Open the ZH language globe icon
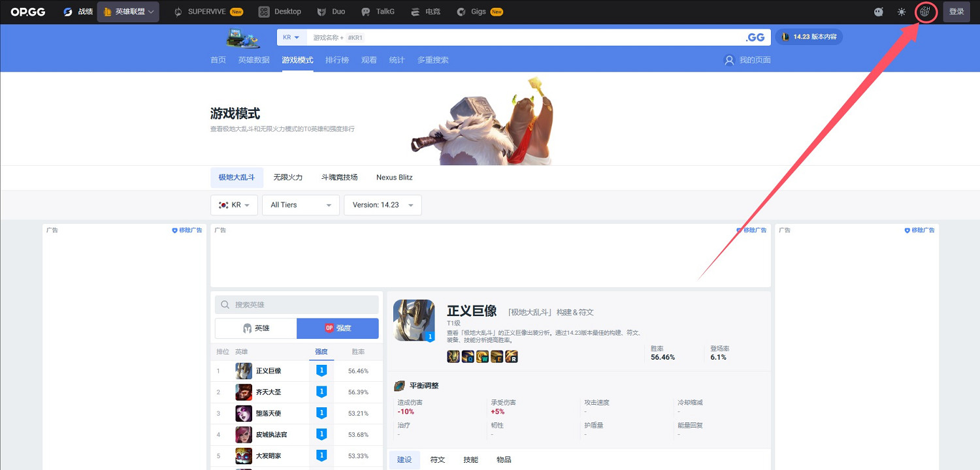Screen dimensions: 980x470 (x=926, y=11)
